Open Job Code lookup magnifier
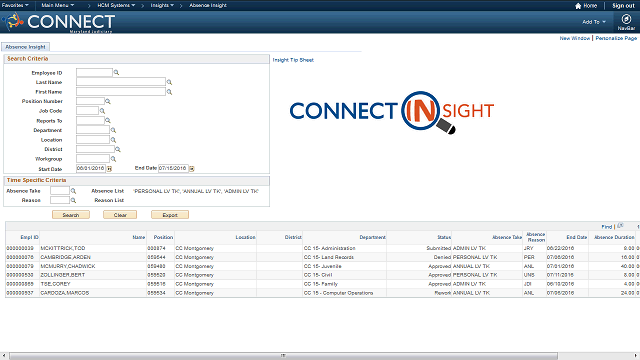 click(x=102, y=111)
